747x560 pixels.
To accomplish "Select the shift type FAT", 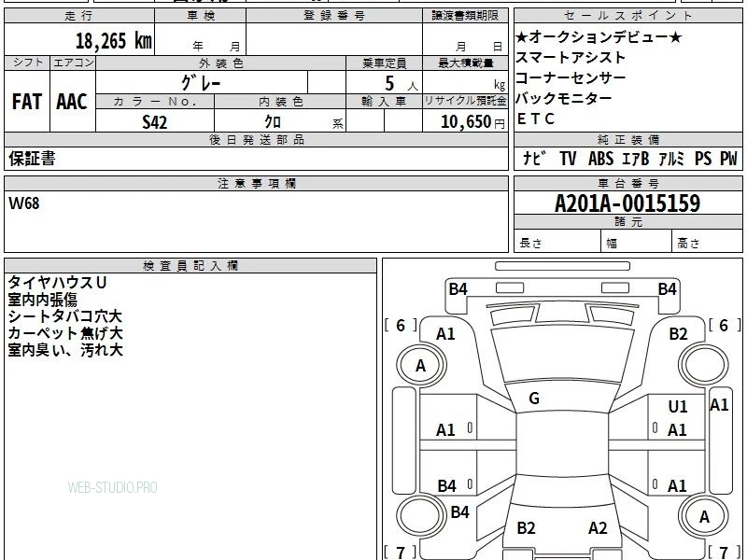I will (x=27, y=102).
